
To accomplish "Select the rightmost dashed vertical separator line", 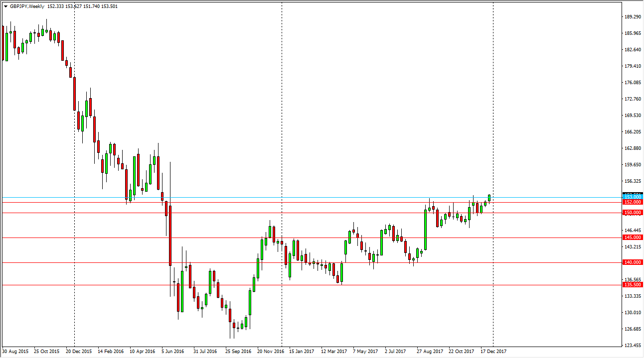I will [x=493, y=149].
